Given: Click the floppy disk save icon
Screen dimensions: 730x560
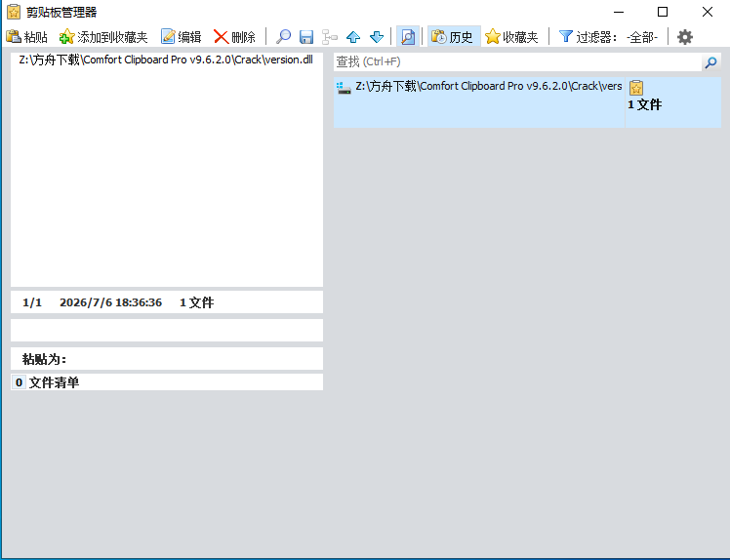Looking at the screenshot, I should (306, 37).
